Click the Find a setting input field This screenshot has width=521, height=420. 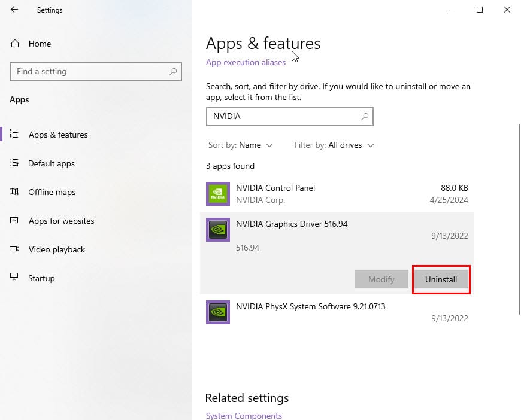pos(96,72)
